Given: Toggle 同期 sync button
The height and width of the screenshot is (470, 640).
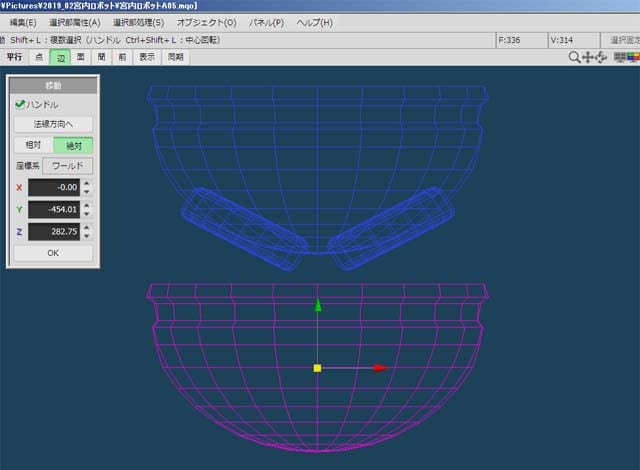Looking at the screenshot, I should coord(176,57).
